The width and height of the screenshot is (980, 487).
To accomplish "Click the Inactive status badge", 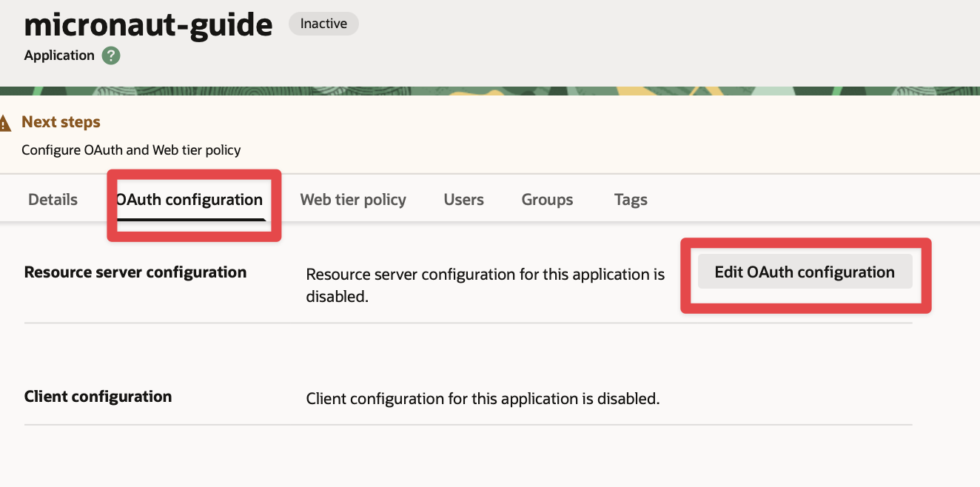I will (x=323, y=24).
